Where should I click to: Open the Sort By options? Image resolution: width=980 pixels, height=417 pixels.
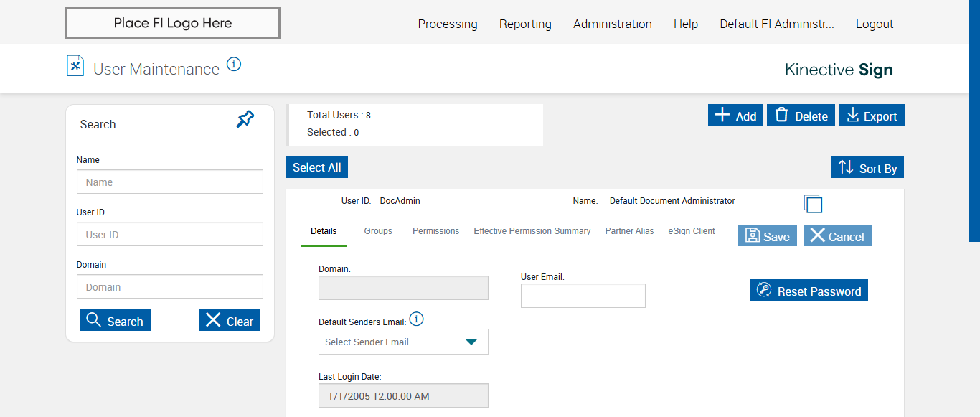tap(867, 168)
